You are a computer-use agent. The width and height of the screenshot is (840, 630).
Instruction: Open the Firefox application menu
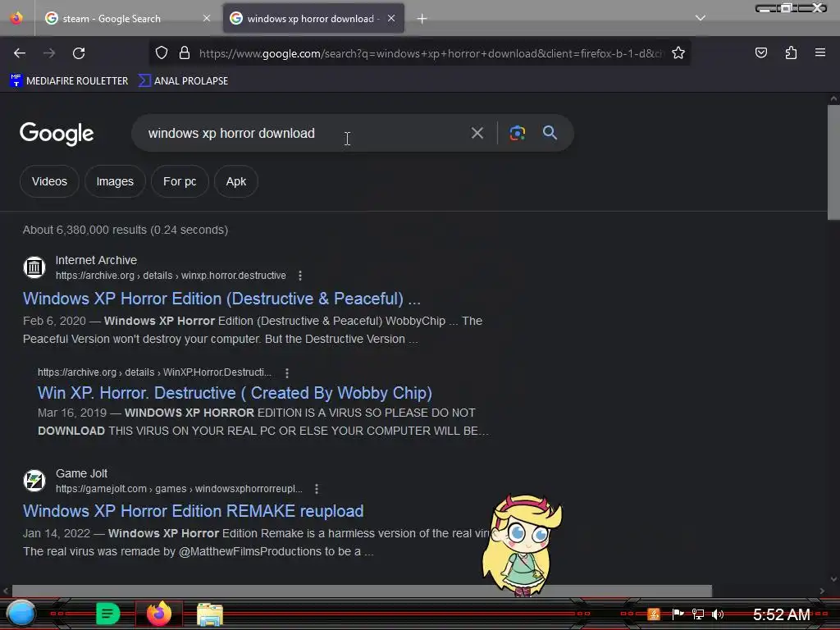[820, 52]
